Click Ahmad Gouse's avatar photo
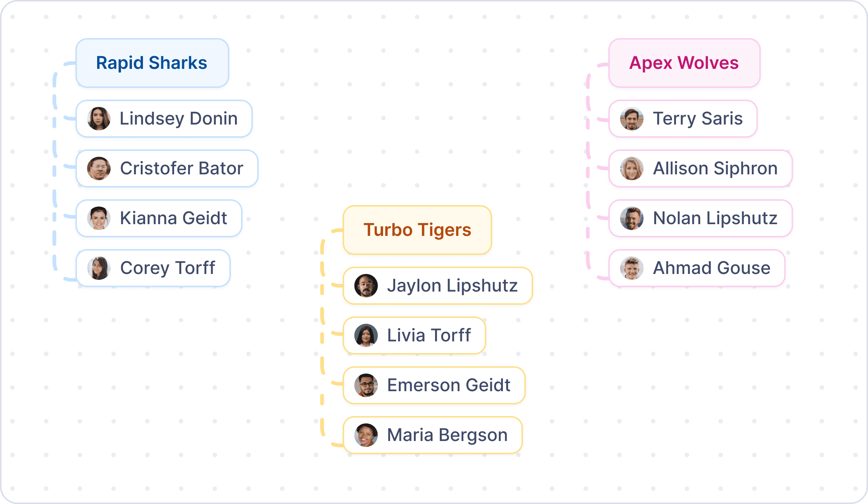Screen dimensions: 868x504 tap(632, 268)
